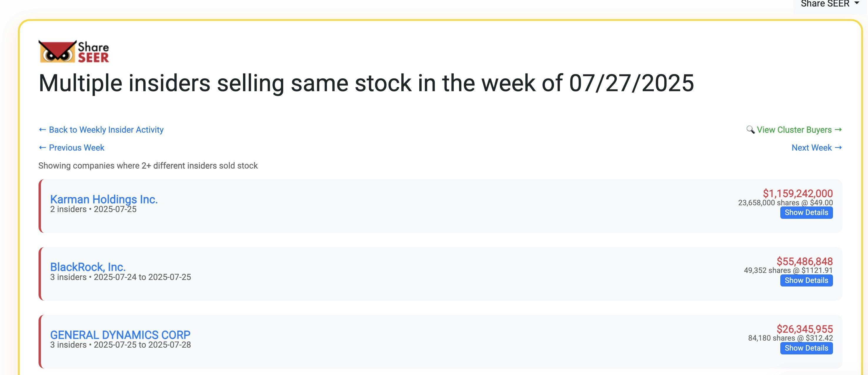Open the BlackRock, Inc. company link
The image size is (868, 375).
point(88,267)
